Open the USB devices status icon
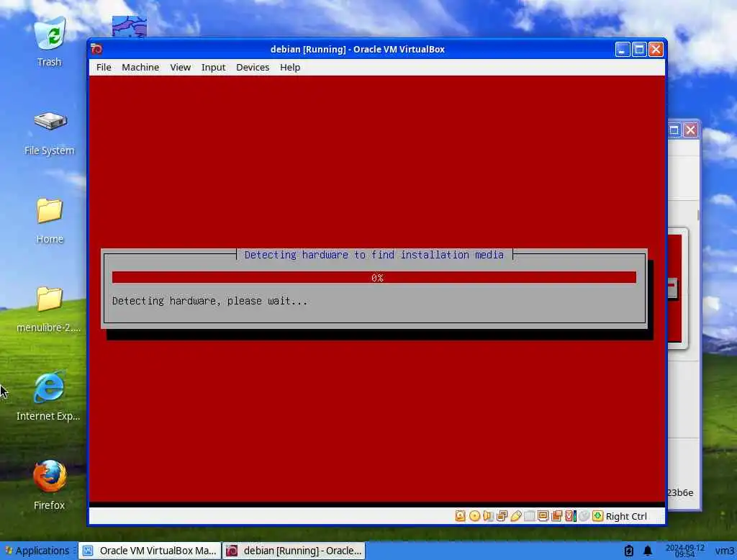Screen dimensions: 737x560 point(515,516)
